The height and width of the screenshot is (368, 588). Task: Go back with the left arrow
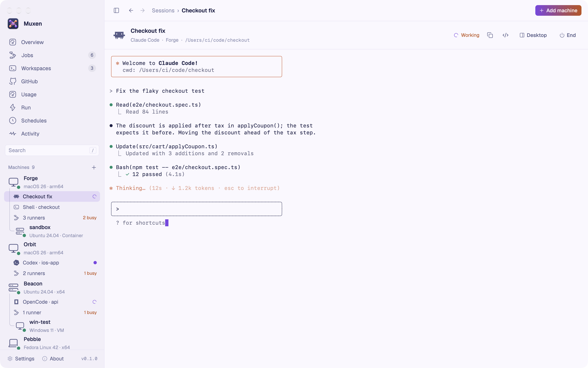click(131, 10)
